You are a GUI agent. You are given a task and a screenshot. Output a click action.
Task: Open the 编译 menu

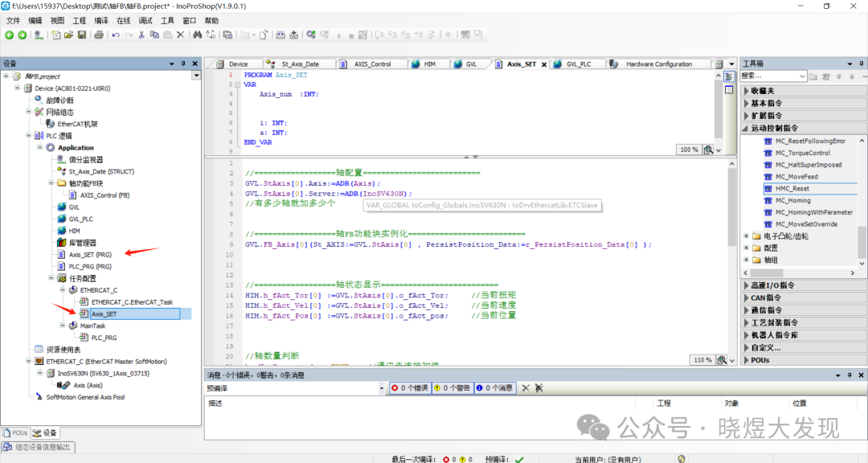pos(101,20)
